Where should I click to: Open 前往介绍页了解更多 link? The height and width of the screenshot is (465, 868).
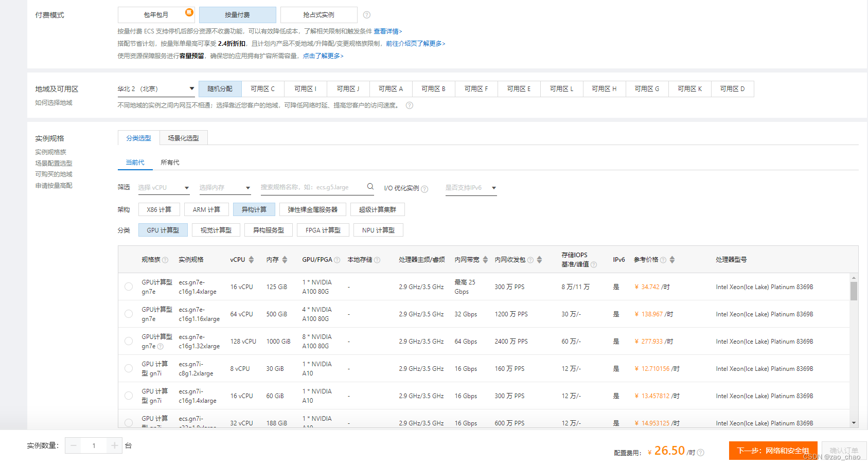coord(416,44)
